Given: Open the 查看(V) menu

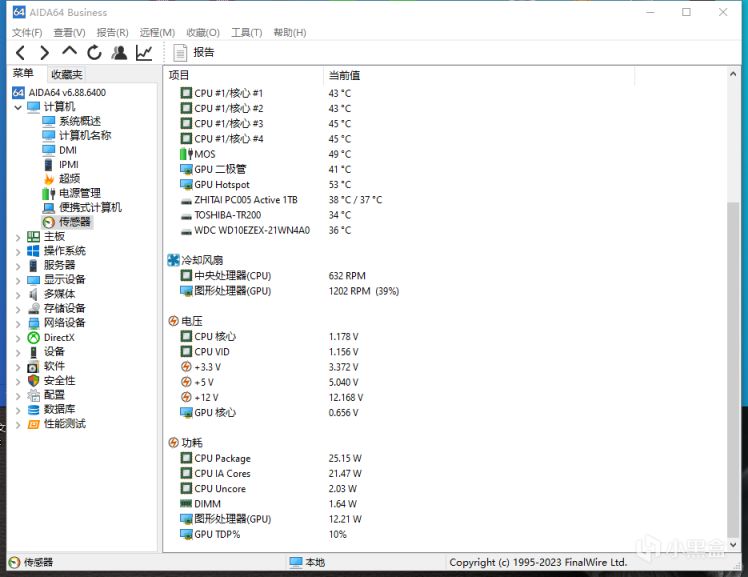Looking at the screenshot, I should [70, 32].
